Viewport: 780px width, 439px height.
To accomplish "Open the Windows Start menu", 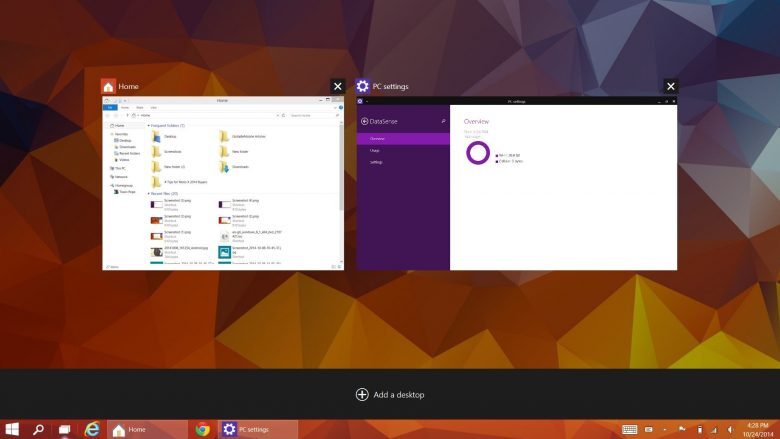I will click(13, 429).
